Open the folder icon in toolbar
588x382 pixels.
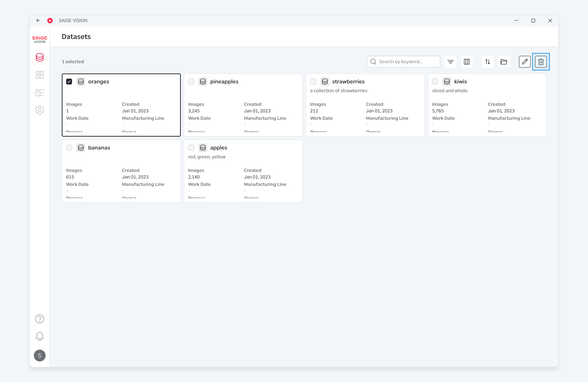pyautogui.click(x=504, y=62)
